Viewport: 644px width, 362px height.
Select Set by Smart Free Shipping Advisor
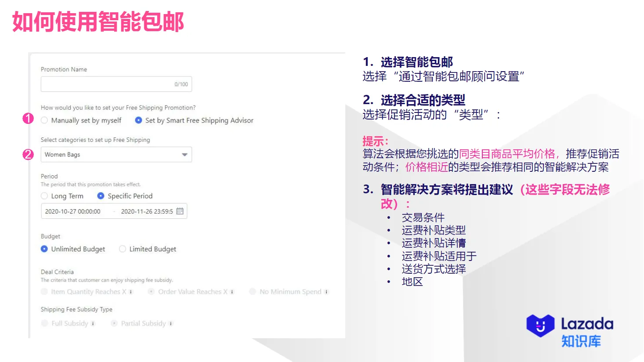(x=138, y=120)
